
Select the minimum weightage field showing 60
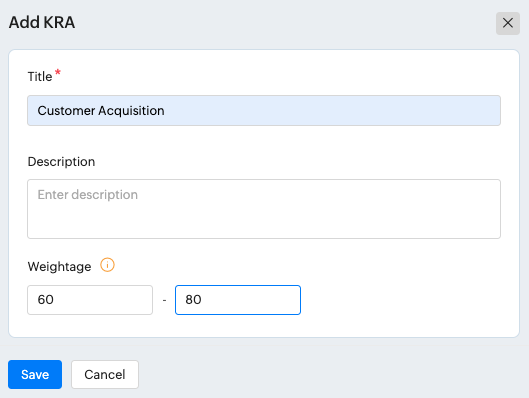(90, 300)
